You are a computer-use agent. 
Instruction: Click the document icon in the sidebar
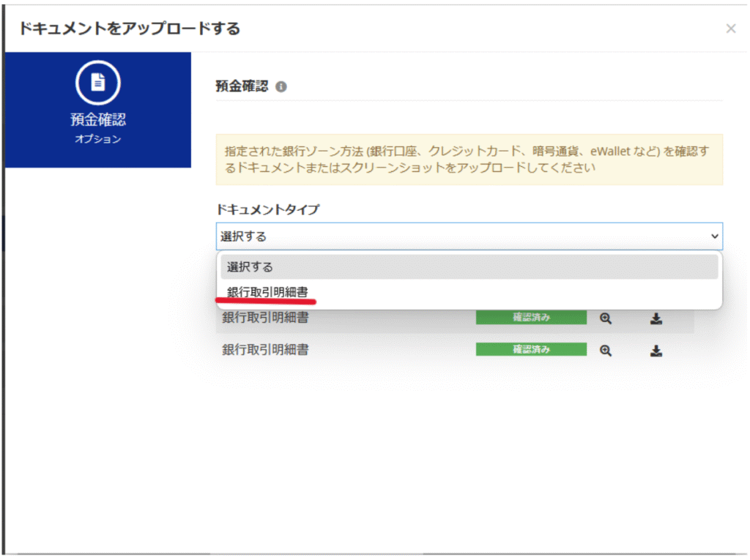tap(97, 84)
